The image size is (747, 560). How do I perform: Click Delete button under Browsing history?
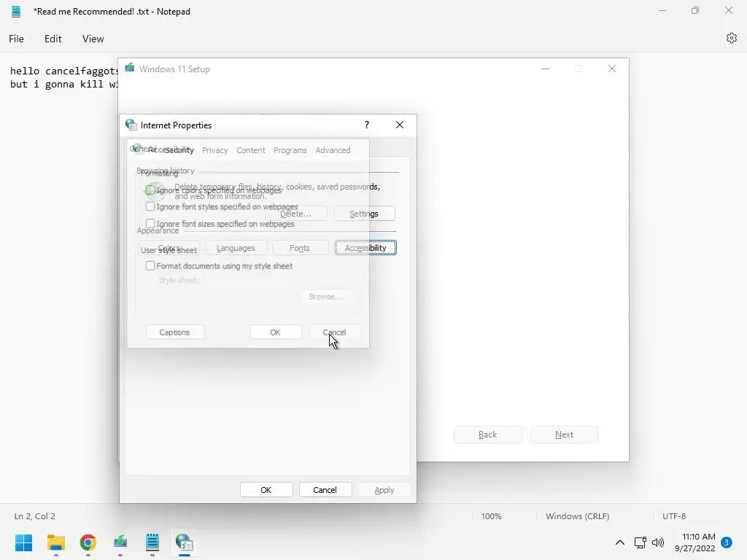point(296,214)
